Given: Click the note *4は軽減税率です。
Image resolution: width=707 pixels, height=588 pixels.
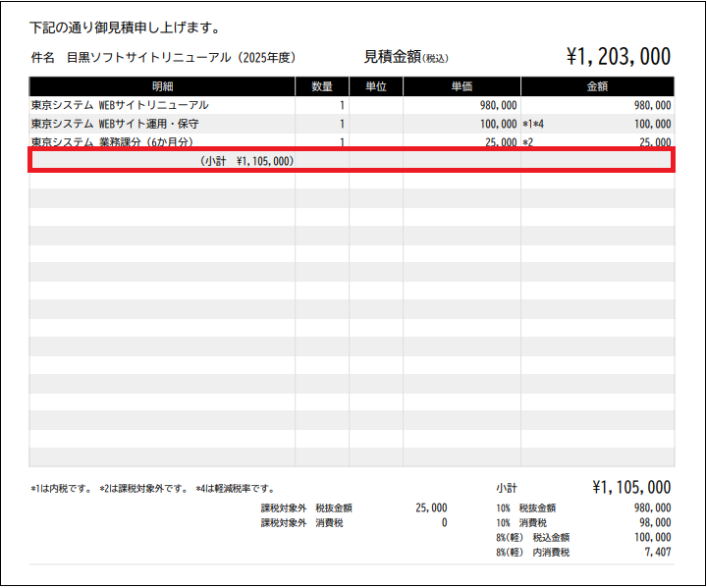Looking at the screenshot, I should [236, 489].
